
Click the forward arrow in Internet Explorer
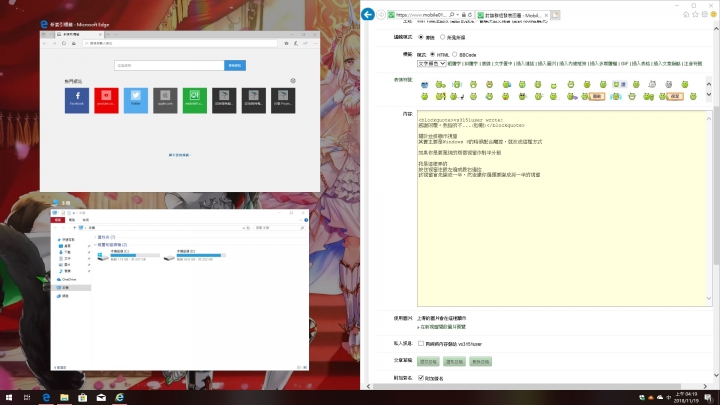pos(381,15)
